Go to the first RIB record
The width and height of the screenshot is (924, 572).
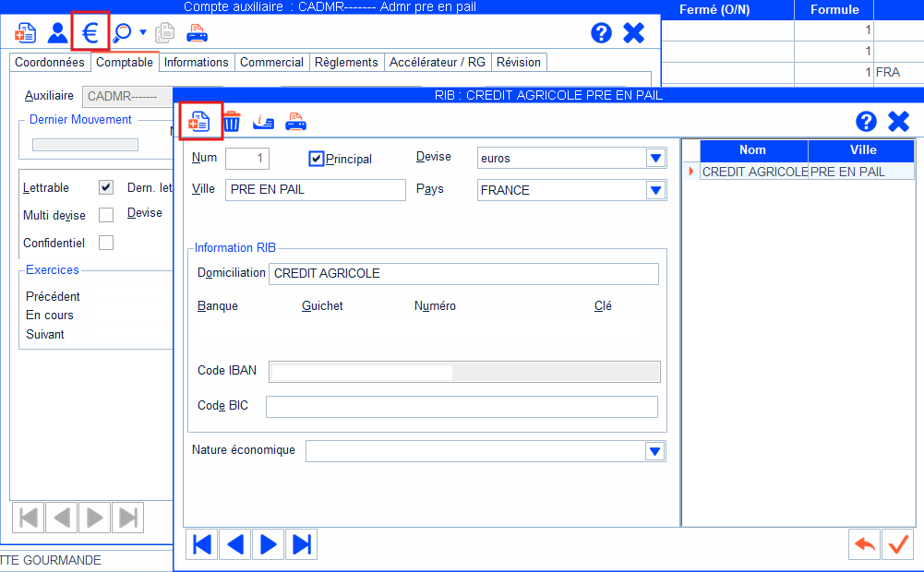tap(202, 544)
